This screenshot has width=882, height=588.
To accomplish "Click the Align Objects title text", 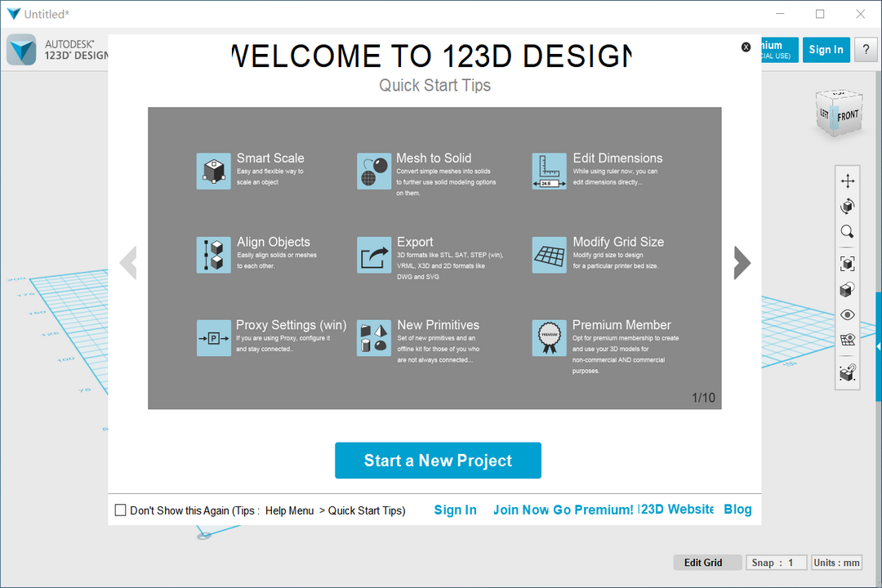I will click(x=274, y=242).
